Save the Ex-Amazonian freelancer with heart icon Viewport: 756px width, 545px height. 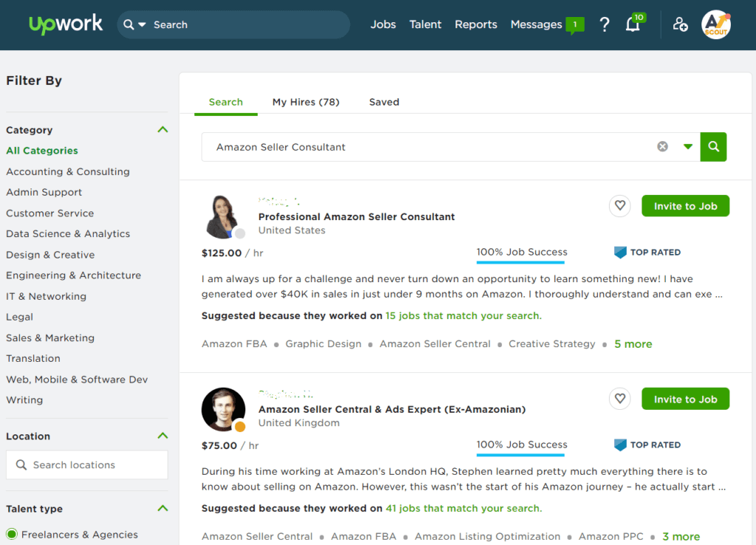620,399
